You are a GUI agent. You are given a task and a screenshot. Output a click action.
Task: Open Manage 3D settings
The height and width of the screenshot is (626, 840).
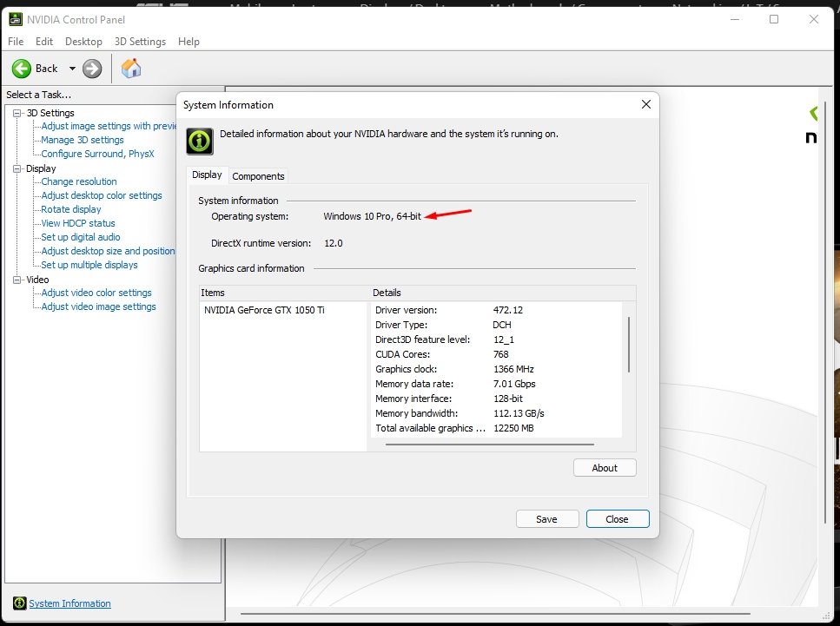tap(83, 140)
